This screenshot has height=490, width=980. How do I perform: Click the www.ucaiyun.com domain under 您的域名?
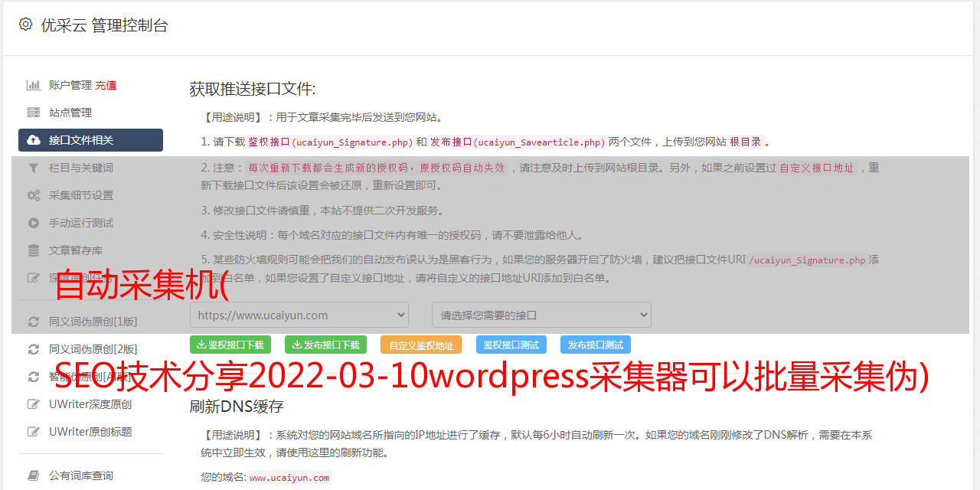[289, 478]
